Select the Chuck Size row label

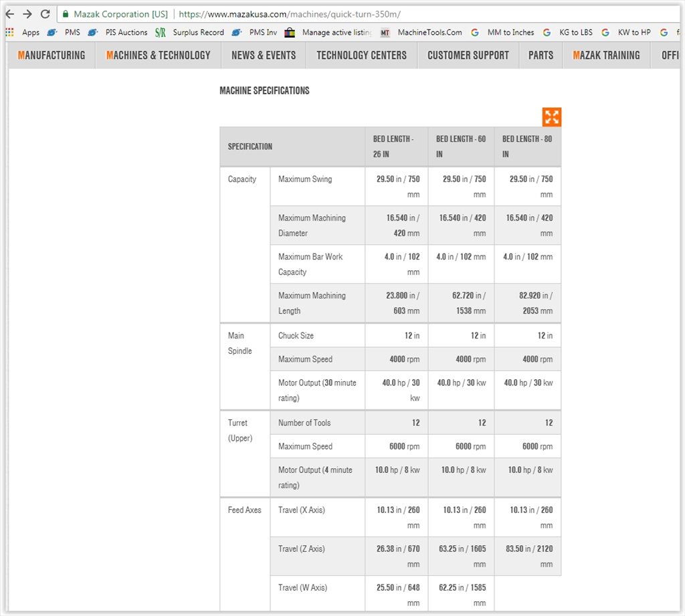pyautogui.click(x=296, y=336)
